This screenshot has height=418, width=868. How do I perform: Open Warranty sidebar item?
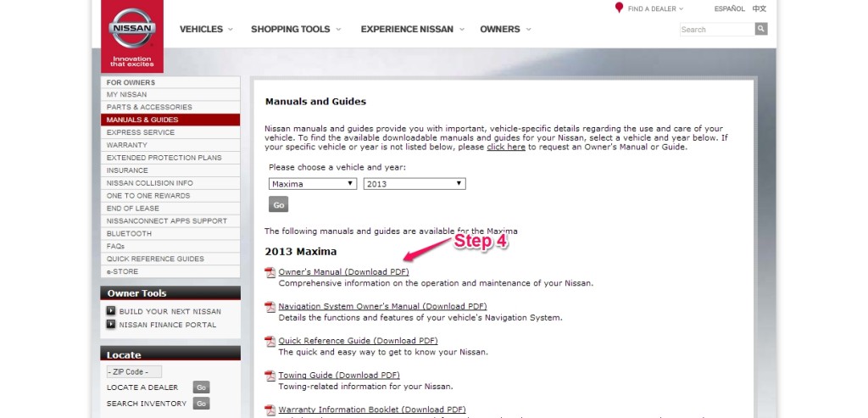[x=170, y=145]
